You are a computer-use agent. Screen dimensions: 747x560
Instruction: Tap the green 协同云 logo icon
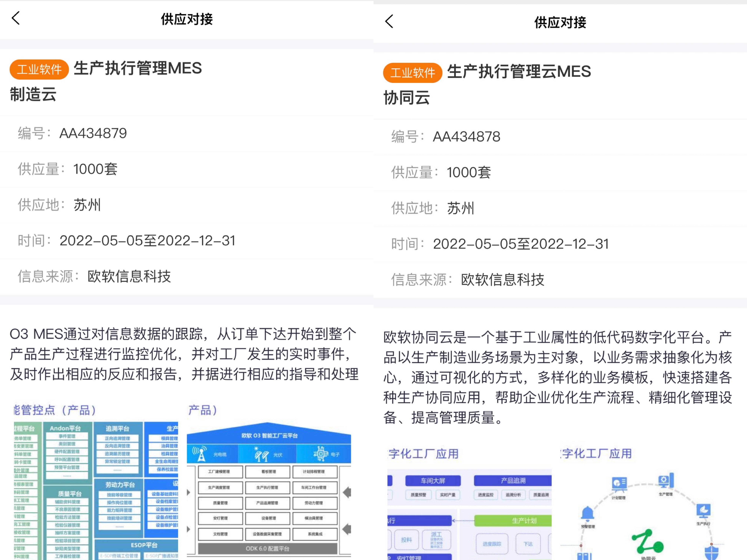(x=647, y=541)
